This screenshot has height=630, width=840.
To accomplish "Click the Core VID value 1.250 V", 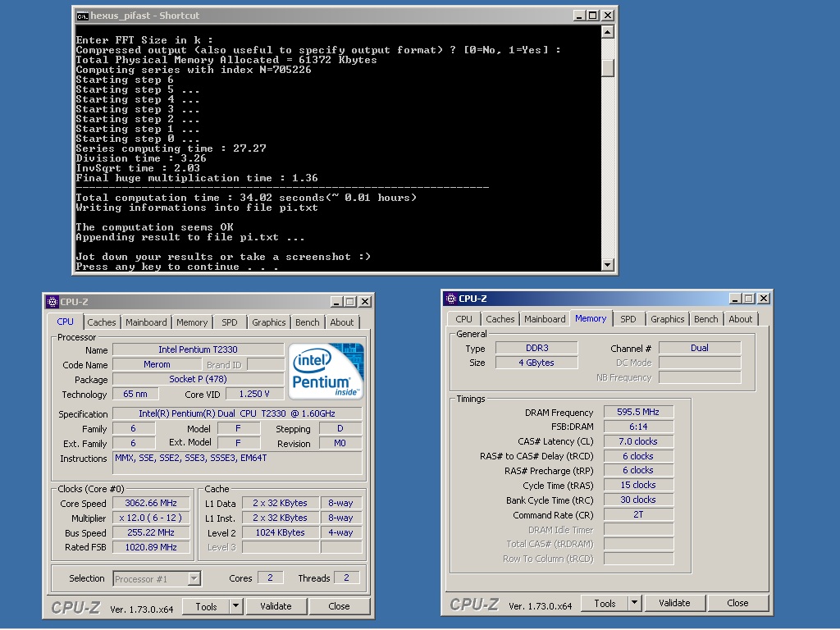I will tap(254, 394).
